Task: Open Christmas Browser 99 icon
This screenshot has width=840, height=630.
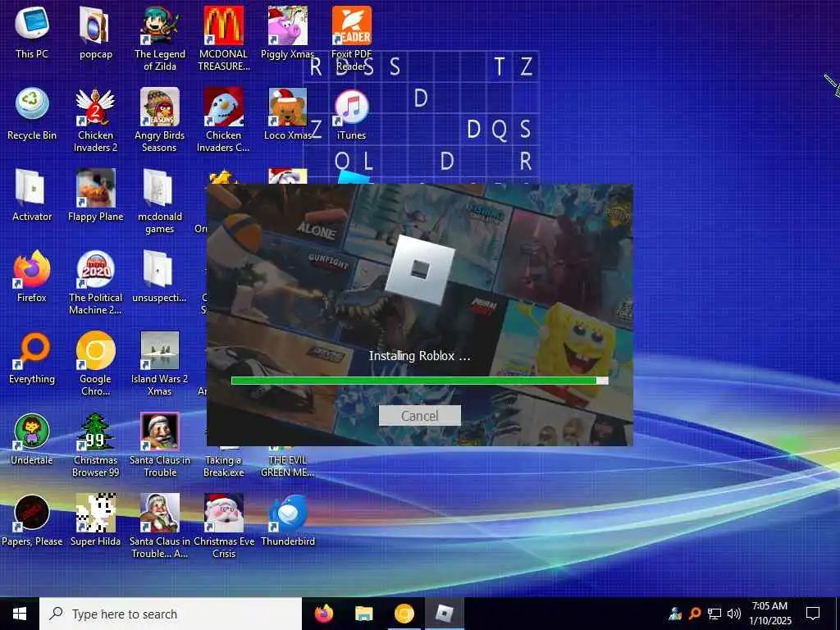Action: point(95,444)
